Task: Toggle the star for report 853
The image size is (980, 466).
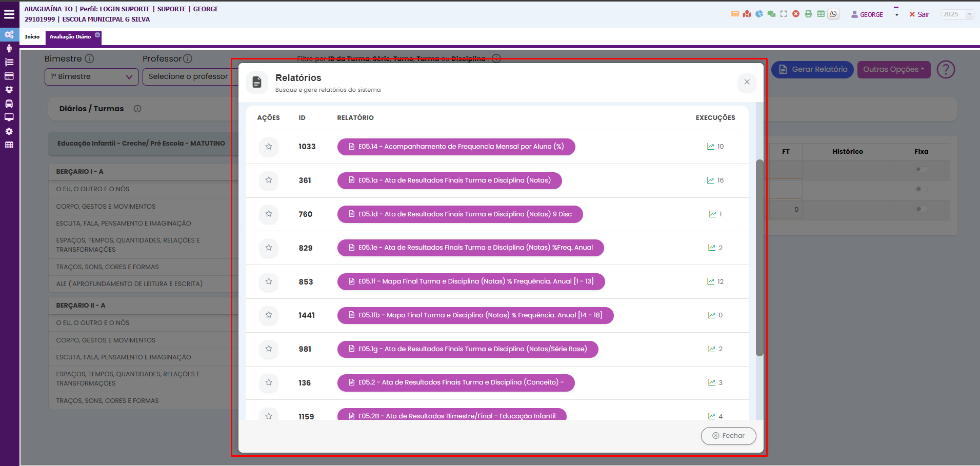Action: (x=268, y=281)
